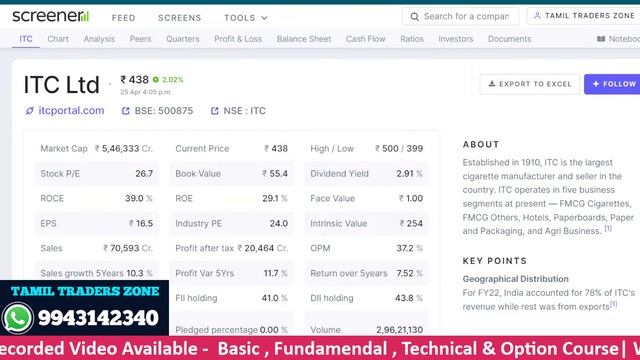Viewport: 640px width, 360px height.
Task: Click the Stock P/E value 26.7
Action: (x=144, y=173)
